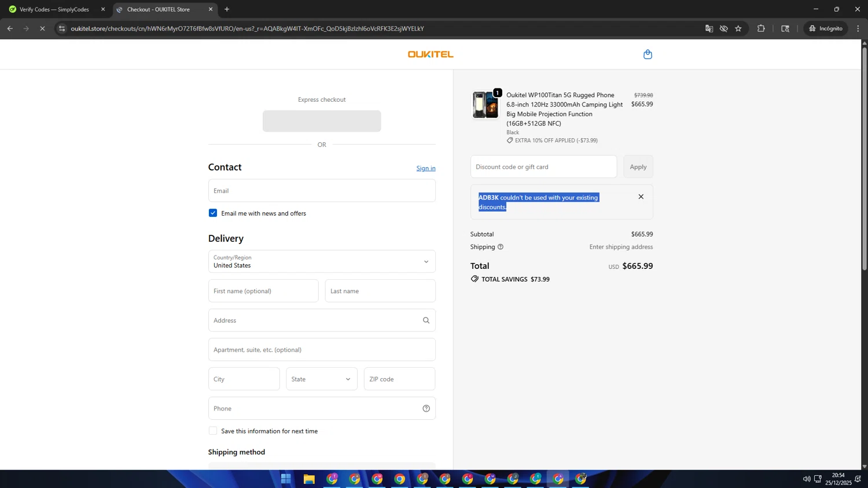Viewport: 868px width, 488px height.
Task: Open the State dropdown
Action: (322, 379)
